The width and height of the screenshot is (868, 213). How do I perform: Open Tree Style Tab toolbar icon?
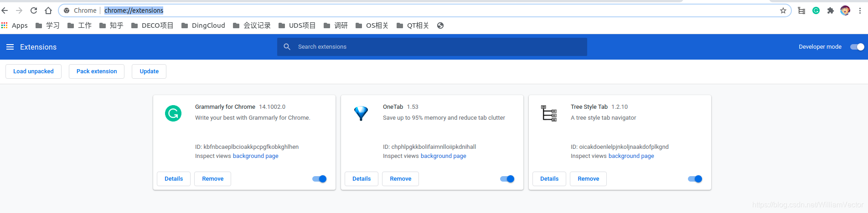[801, 10]
